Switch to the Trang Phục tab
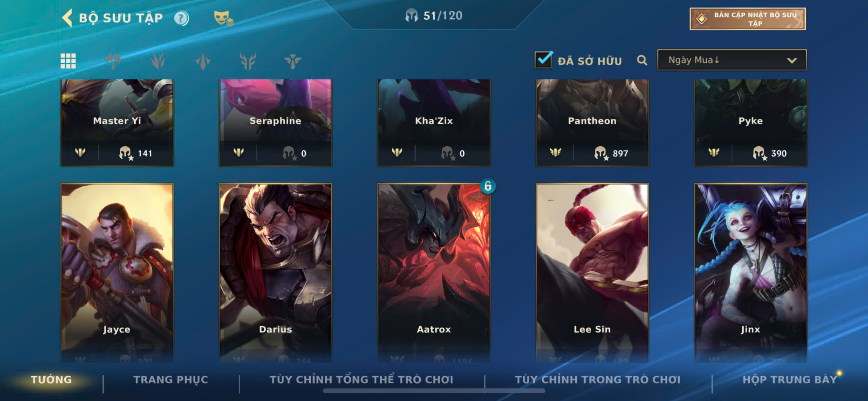 point(171,379)
